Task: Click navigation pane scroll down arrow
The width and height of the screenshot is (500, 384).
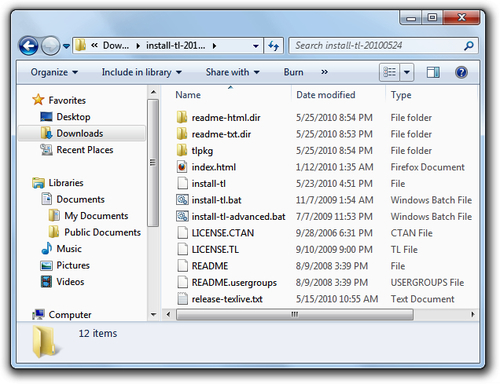Action: [153, 314]
